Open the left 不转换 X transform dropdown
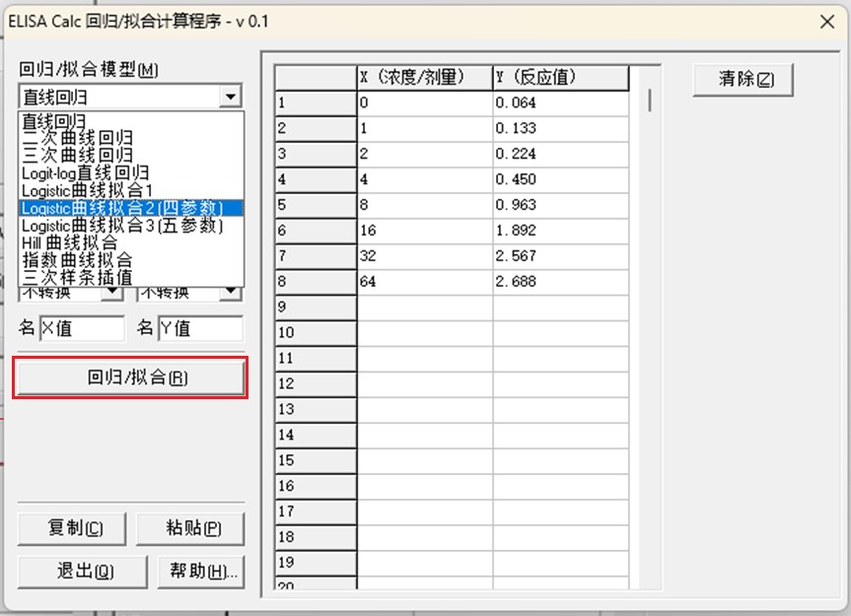The image size is (851, 616). coord(114,293)
